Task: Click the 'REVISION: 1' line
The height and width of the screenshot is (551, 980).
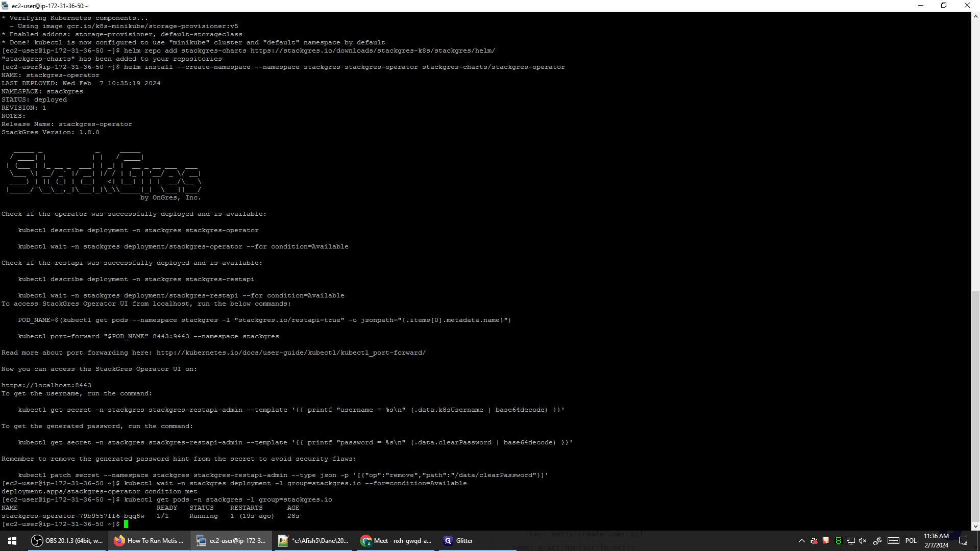Action: 24,108
